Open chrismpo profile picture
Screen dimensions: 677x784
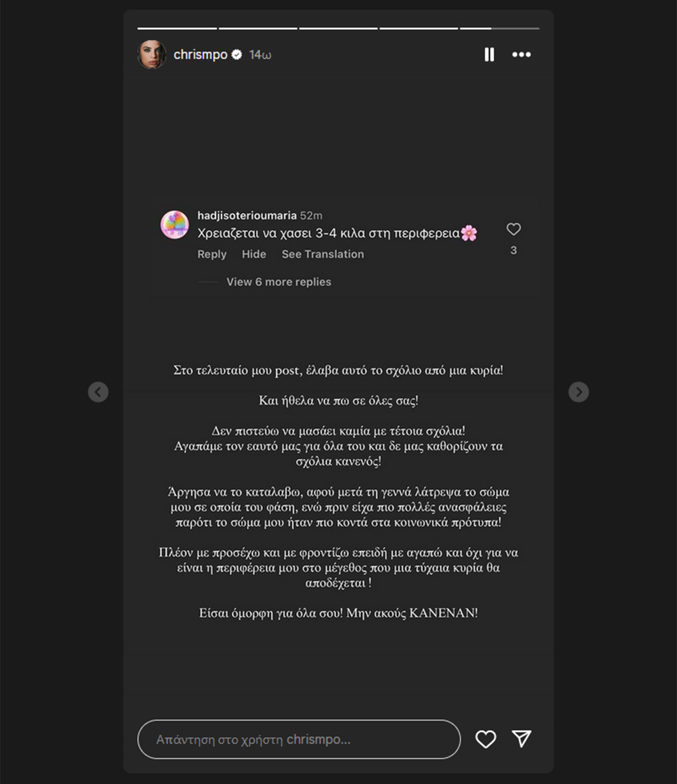152,55
